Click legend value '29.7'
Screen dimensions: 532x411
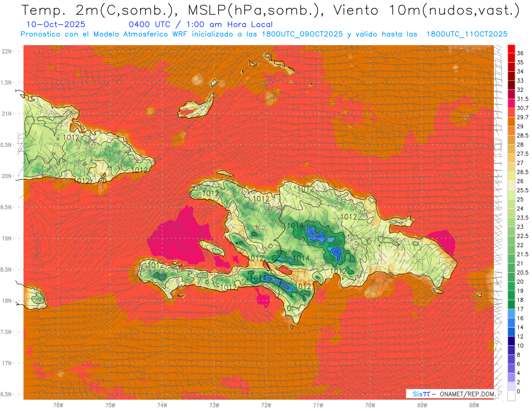523,117
